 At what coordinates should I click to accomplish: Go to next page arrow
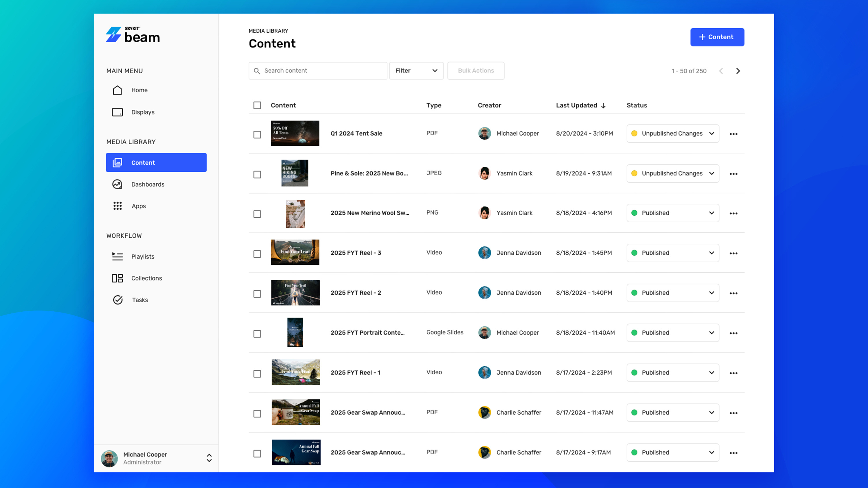738,71
